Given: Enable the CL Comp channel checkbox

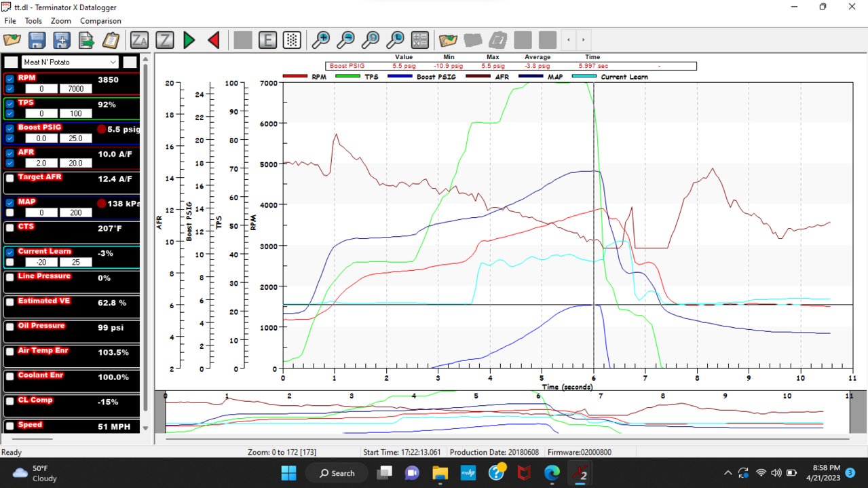Looking at the screenshot, I should click(10, 401).
